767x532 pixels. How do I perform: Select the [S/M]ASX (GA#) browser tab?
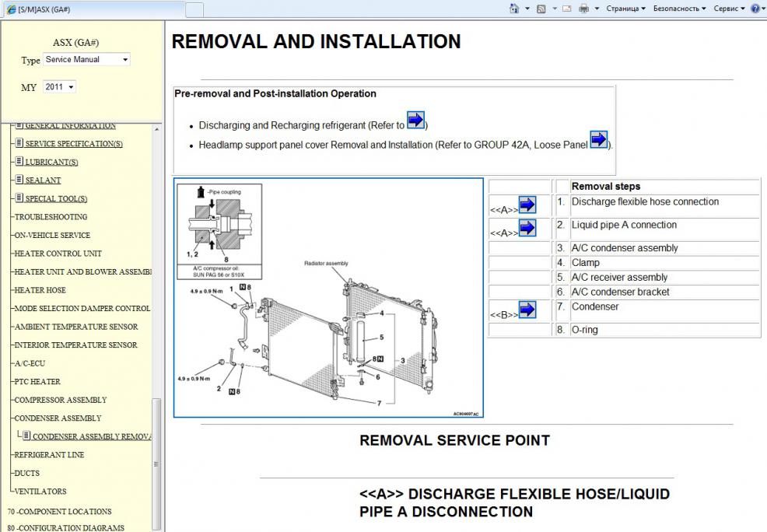click(x=93, y=9)
